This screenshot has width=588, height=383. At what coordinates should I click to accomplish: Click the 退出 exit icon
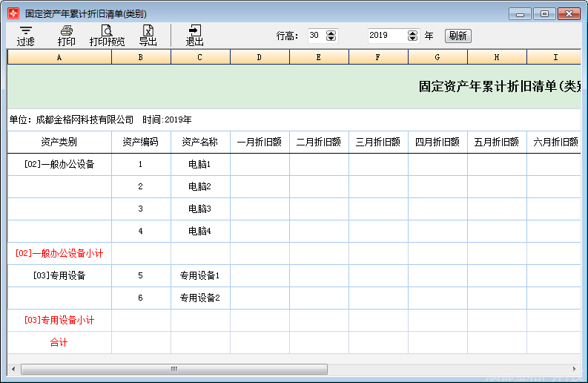[194, 35]
